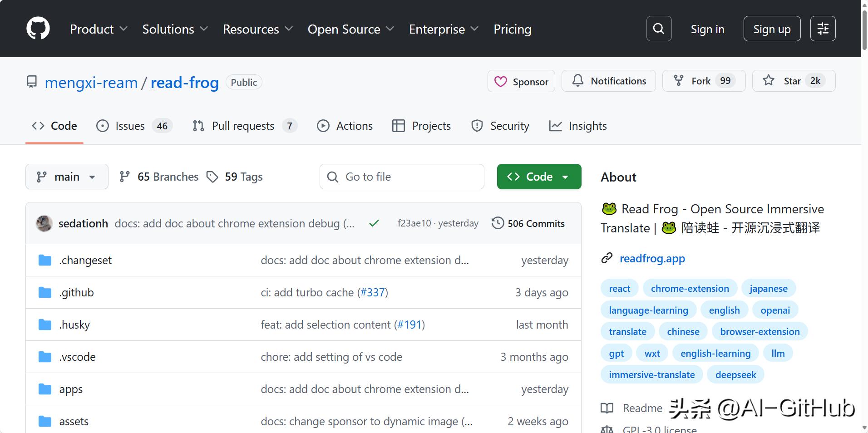868x433 pixels.
Task: Click the GitHub Octocat logo
Action: (x=38, y=29)
